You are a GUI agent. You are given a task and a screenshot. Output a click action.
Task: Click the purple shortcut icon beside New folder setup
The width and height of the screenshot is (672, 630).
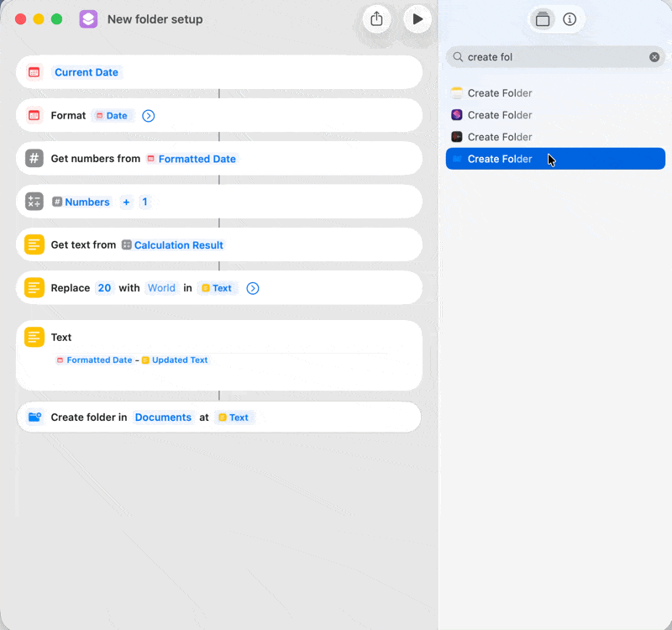(88, 18)
